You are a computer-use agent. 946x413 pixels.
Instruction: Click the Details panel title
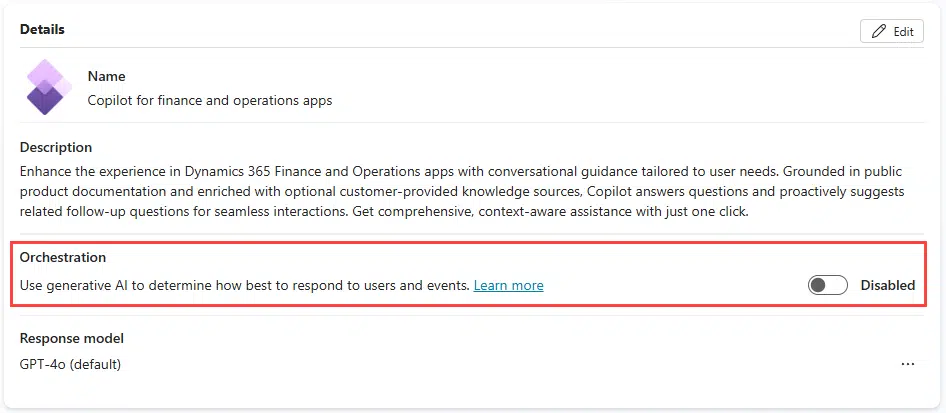pyautogui.click(x=42, y=29)
